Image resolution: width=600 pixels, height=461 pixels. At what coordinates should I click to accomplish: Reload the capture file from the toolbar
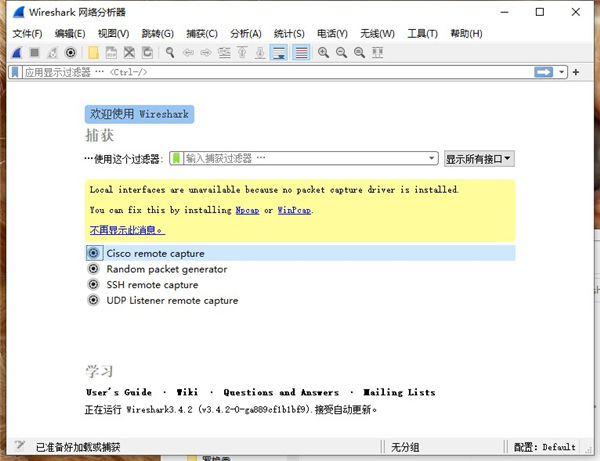(x=147, y=52)
